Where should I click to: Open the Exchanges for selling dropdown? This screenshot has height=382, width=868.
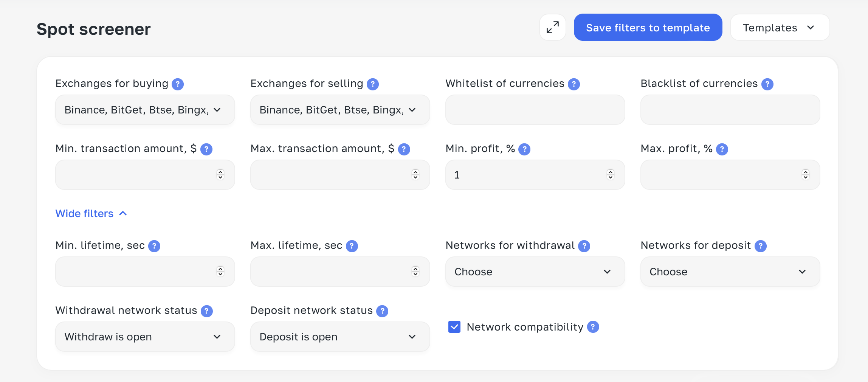click(x=340, y=110)
